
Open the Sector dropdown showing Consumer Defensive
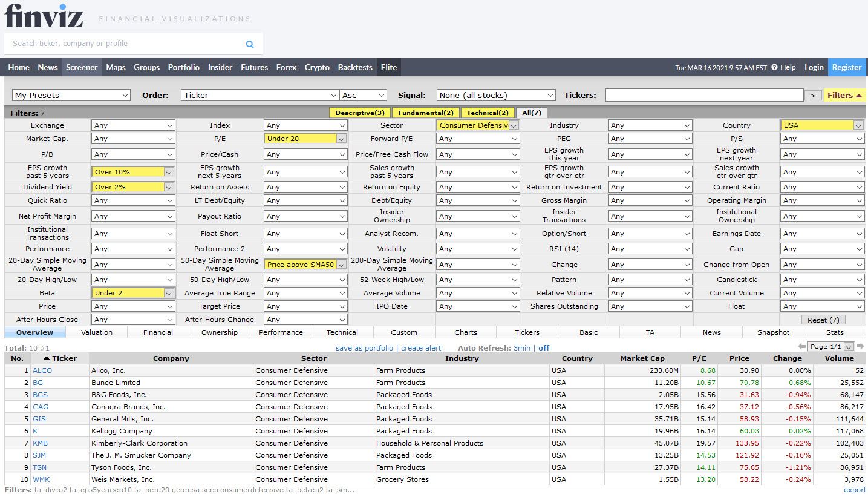pyautogui.click(x=478, y=125)
